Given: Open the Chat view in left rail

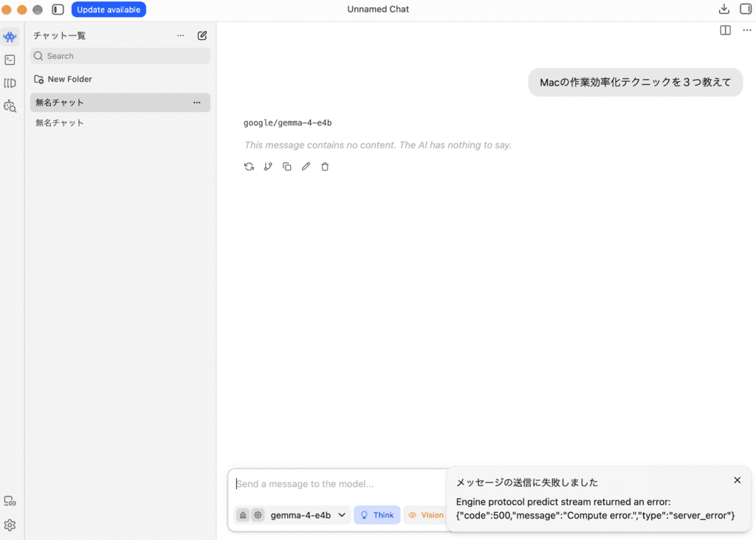Looking at the screenshot, I should pyautogui.click(x=10, y=37).
